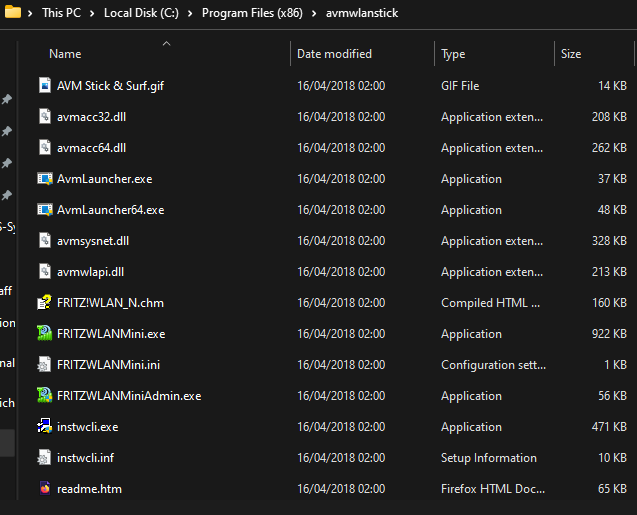Screen dimensions: 637x515
Task: Expand the chevron after Program Files (x86)
Action: coord(314,13)
